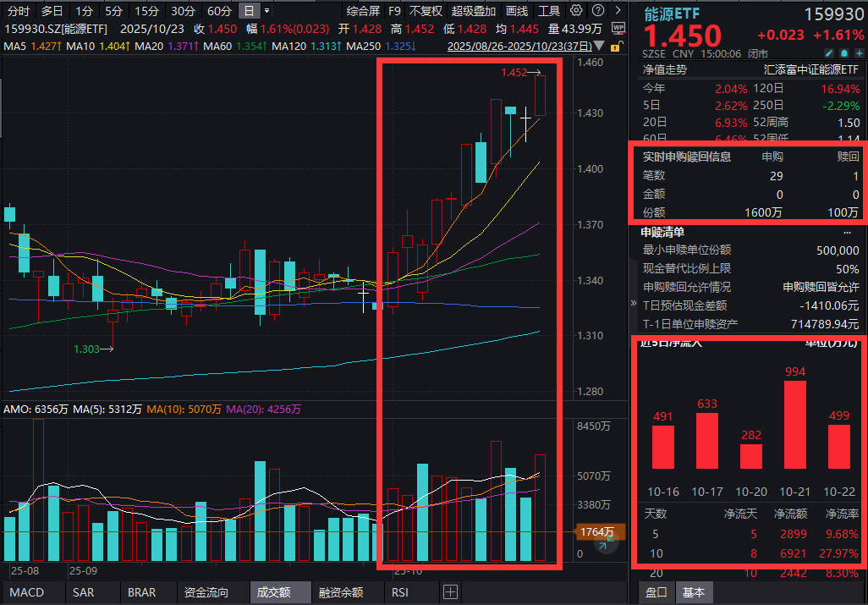Click the plus icon to add ETF to watchlist
This screenshot has height=605, width=868.
(860, 52)
